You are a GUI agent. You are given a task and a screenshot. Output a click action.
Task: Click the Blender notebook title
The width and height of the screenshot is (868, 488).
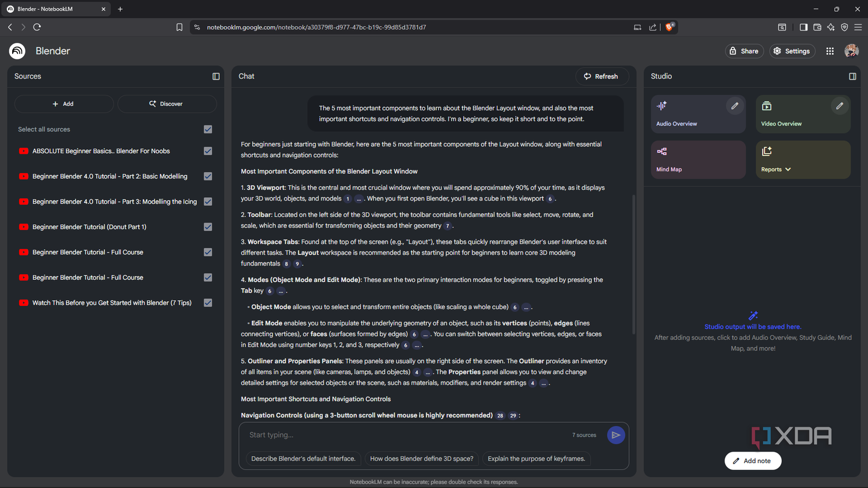pyautogui.click(x=53, y=51)
